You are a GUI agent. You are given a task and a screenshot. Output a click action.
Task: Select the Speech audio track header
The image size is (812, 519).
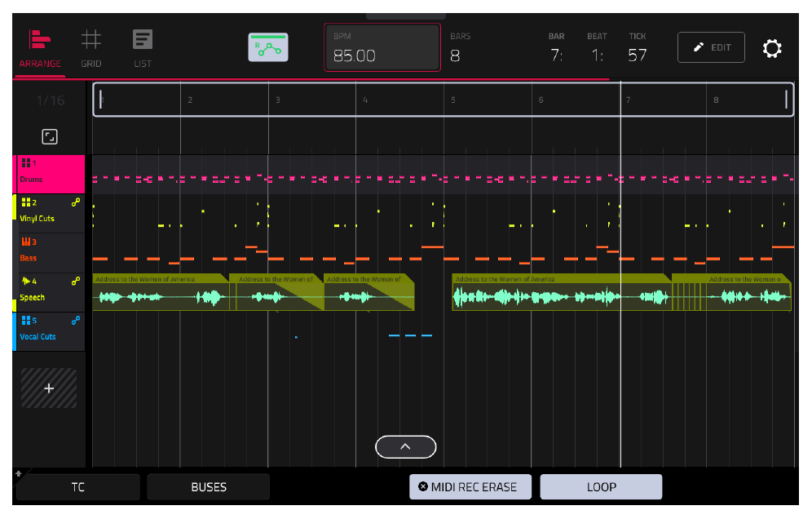[49, 292]
